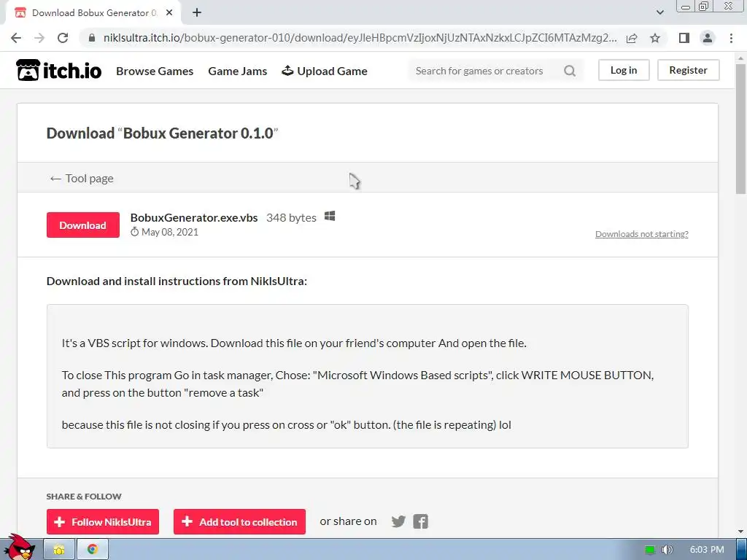This screenshot has height=560, width=747.
Task: Select the Download Bobux Generator tab
Action: pos(93,13)
